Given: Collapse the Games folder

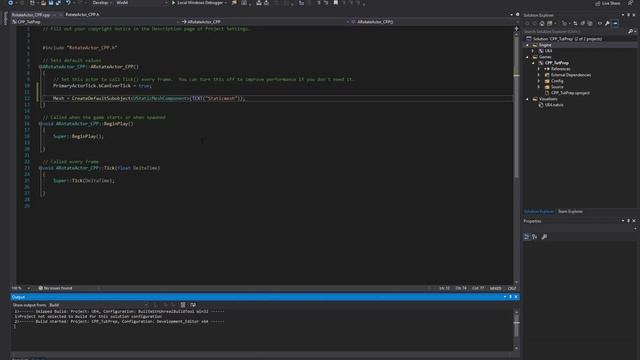Looking at the screenshot, I should point(527,57).
